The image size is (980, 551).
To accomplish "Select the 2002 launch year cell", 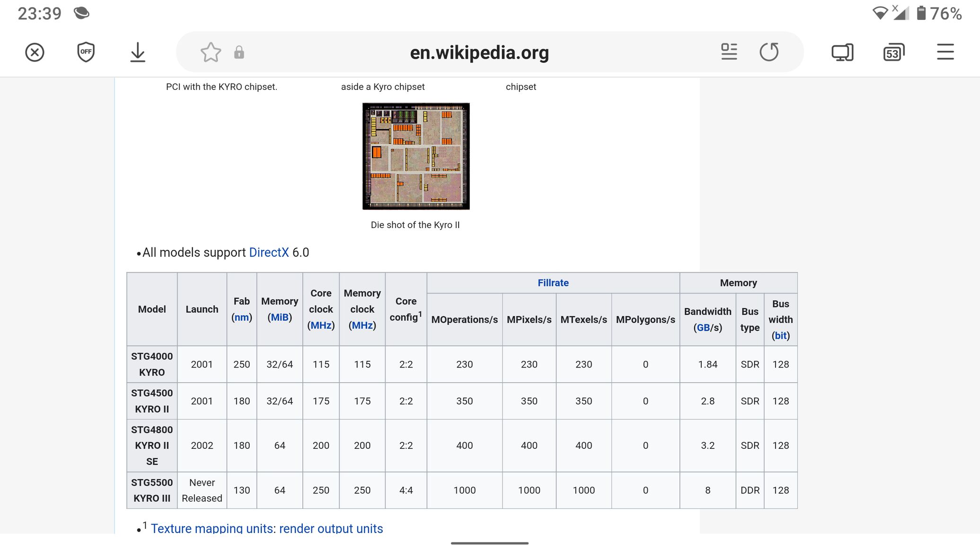I will 202,446.
